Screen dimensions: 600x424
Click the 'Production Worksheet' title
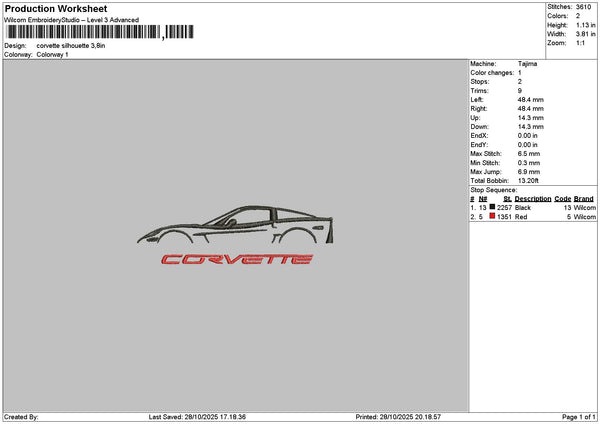56,8
